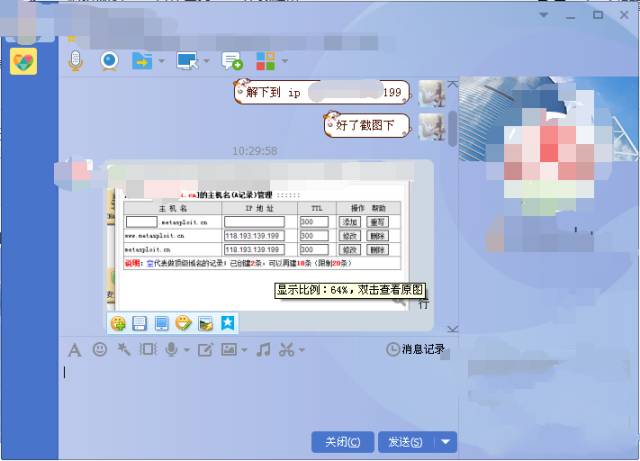Send a window shake with the vibrate icon

click(x=148, y=349)
